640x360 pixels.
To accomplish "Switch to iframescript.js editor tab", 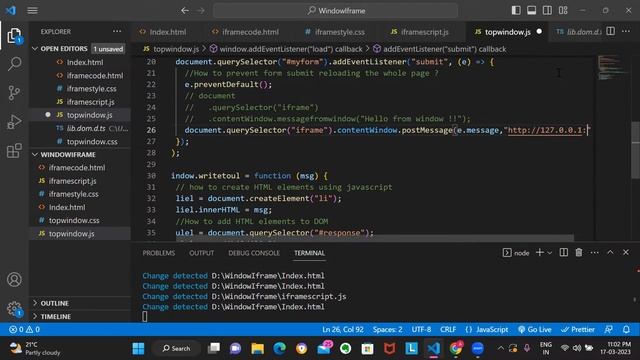I will pos(420,32).
